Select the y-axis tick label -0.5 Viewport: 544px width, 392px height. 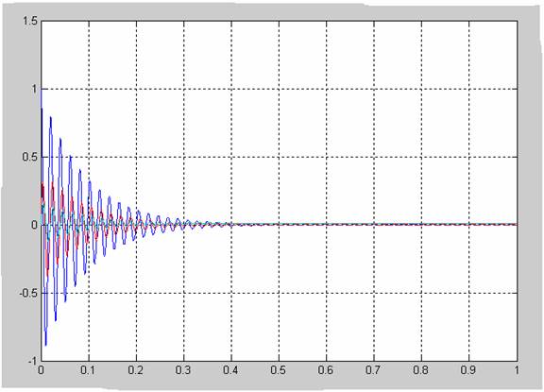click(28, 293)
